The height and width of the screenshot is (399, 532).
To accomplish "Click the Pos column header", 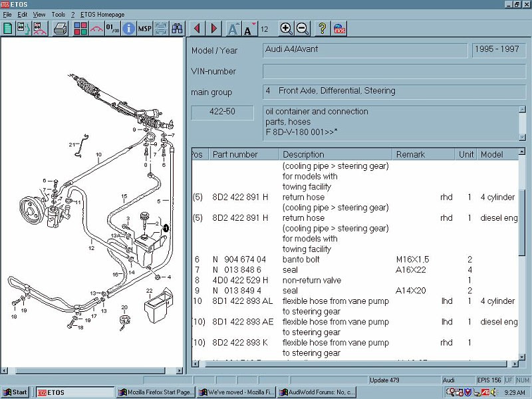I will tap(200, 154).
